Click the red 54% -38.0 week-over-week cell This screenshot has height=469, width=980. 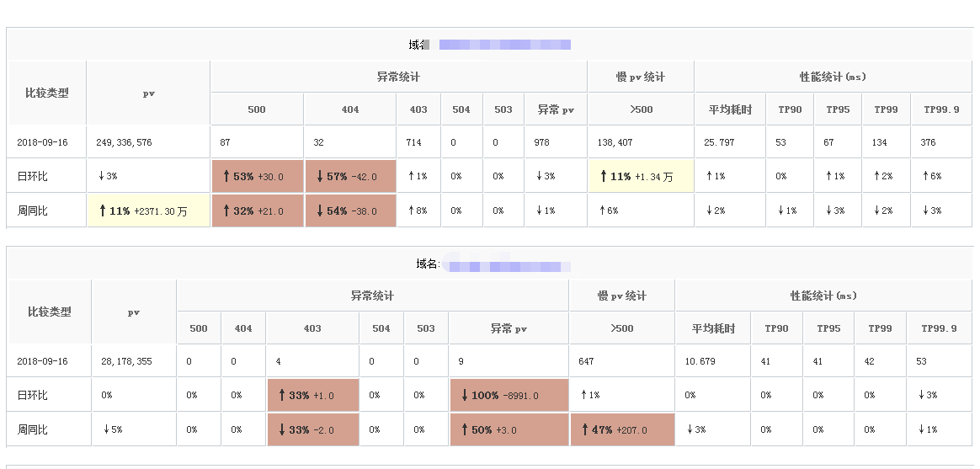pos(350,211)
